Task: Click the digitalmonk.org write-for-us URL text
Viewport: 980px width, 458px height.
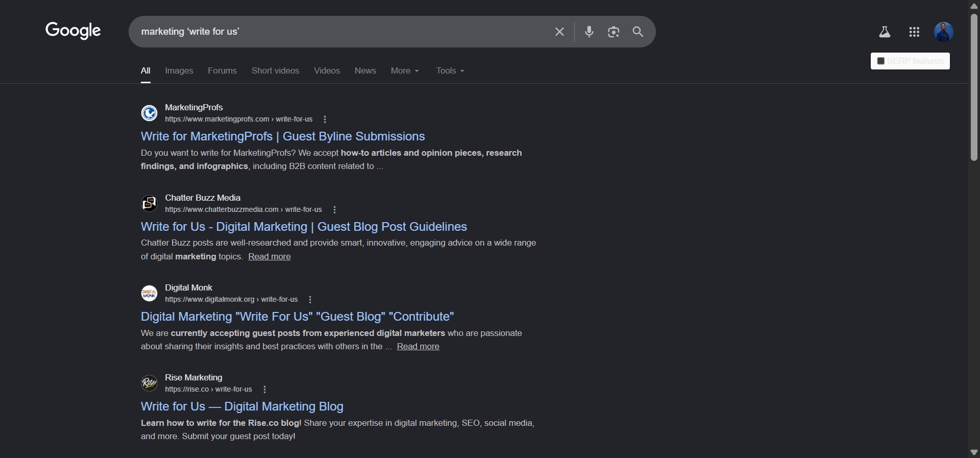Action: 231,299
